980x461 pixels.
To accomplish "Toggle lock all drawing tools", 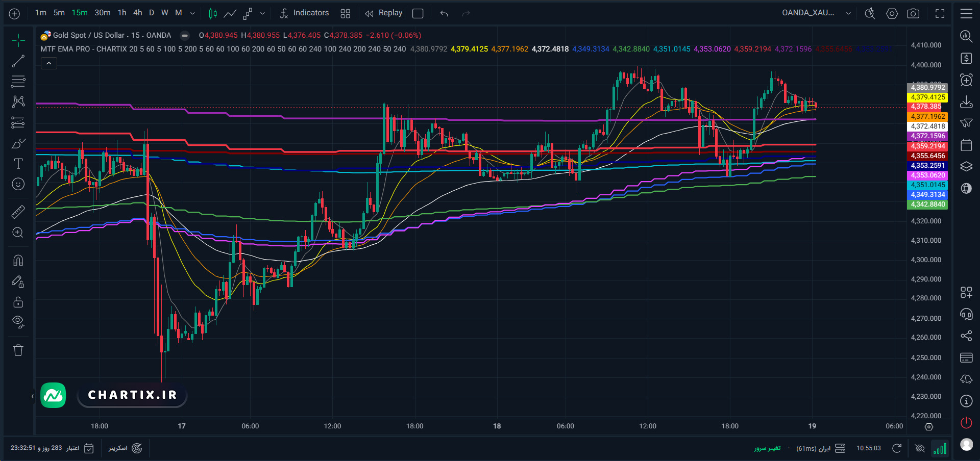I will [18, 302].
